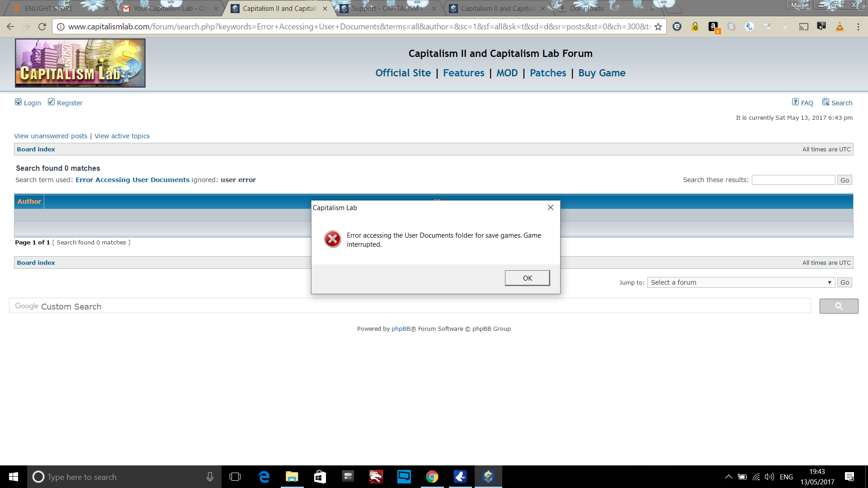Focus the Google Custom Search field
This screenshot has width=868, height=488.
[410, 306]
